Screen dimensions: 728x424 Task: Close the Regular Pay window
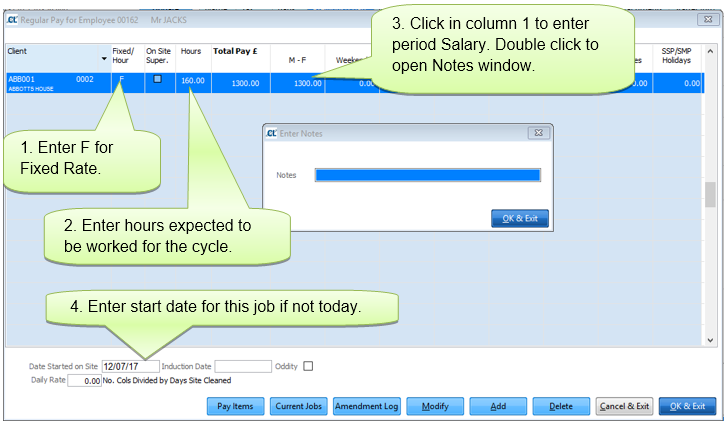pos(708,20)
